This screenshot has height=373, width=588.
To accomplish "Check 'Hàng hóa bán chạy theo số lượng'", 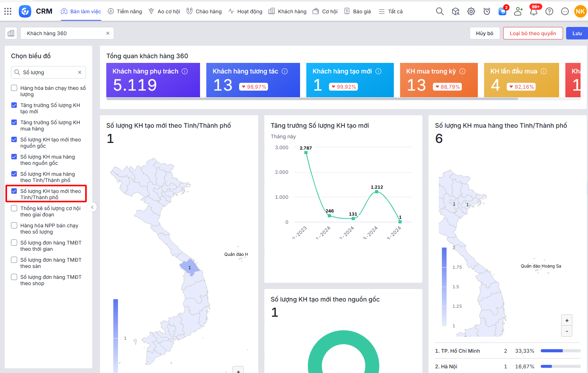I will [14, 88].
